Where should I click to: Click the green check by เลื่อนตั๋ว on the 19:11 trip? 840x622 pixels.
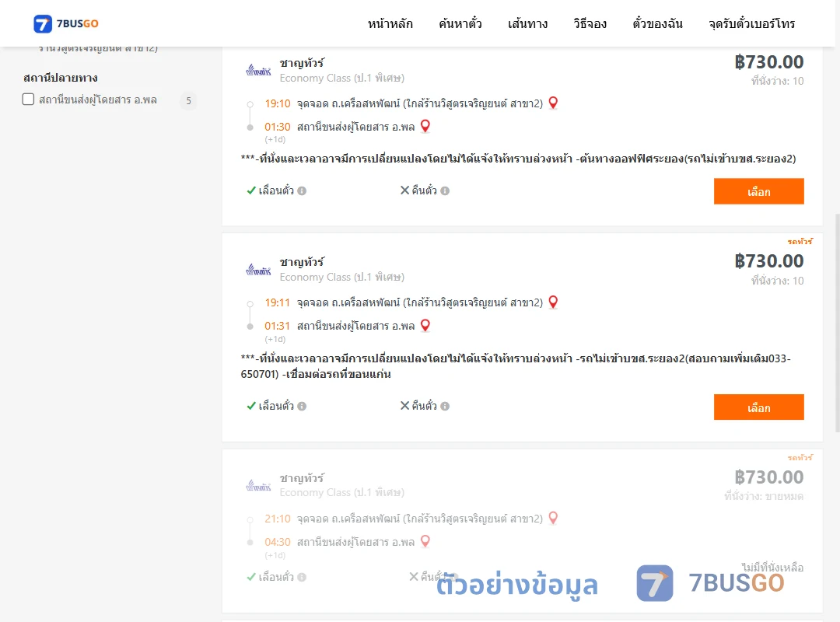pos(251,406)
